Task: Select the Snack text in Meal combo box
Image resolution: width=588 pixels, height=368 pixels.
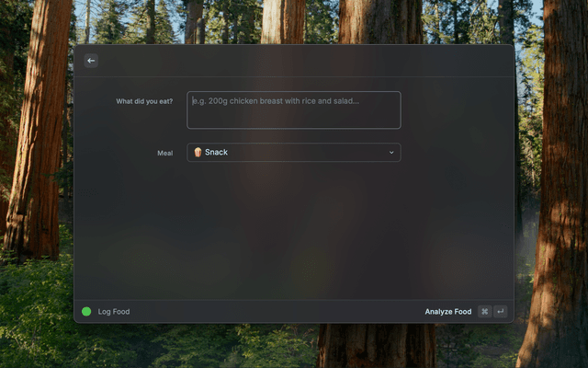Action: [217, 152]
